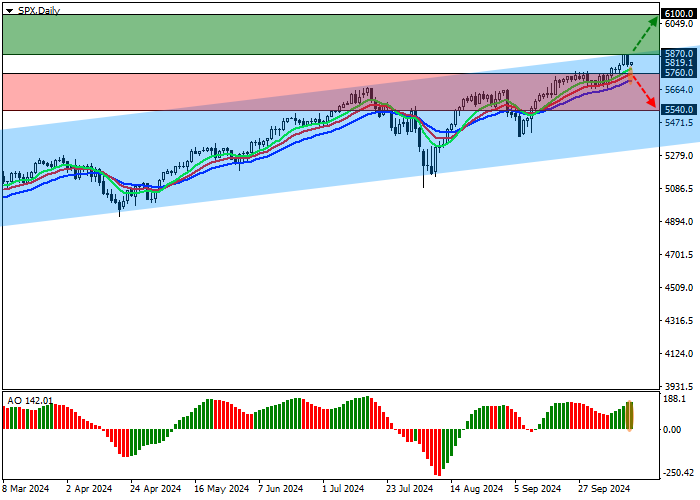Click the 5 Sep 2024 date label
Viewport: 700px width, 500px height.
click(x=537, y=489)
